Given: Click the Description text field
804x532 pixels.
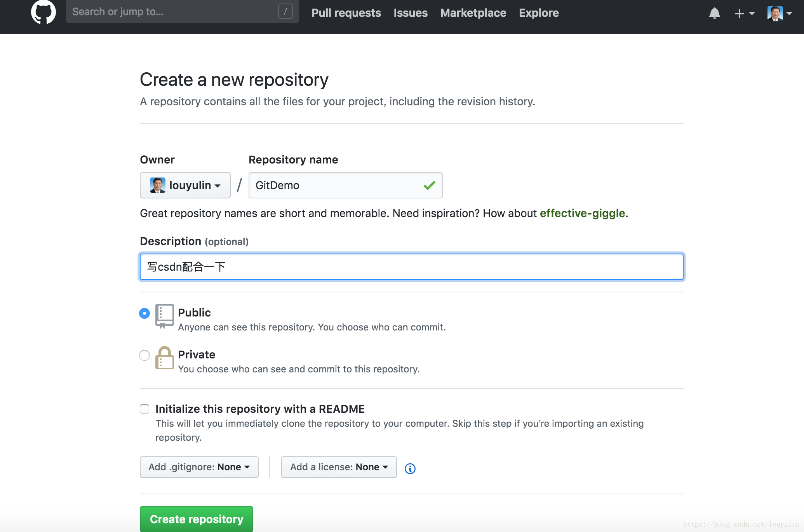Looking at the screenshot, I should click(411, 267).
